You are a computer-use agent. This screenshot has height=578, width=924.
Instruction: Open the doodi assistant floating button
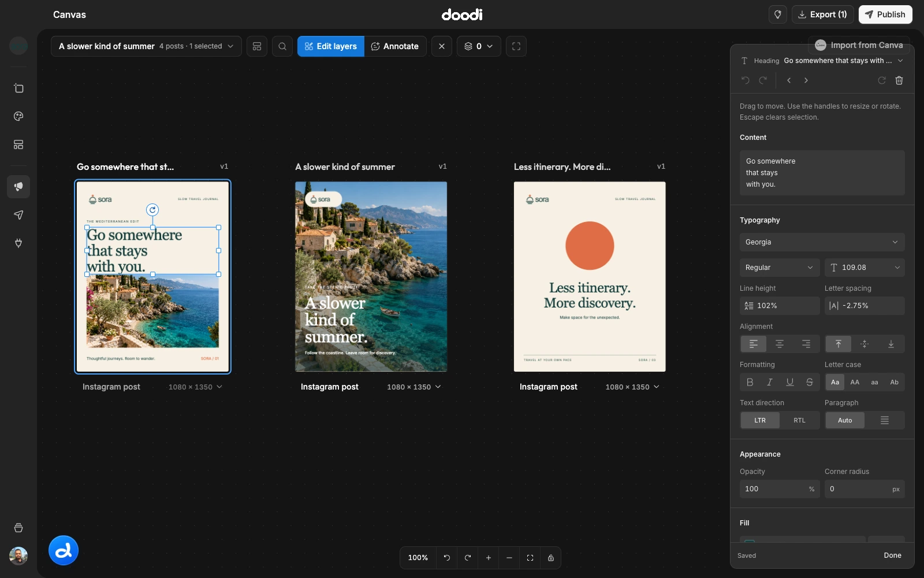point(64,550)
